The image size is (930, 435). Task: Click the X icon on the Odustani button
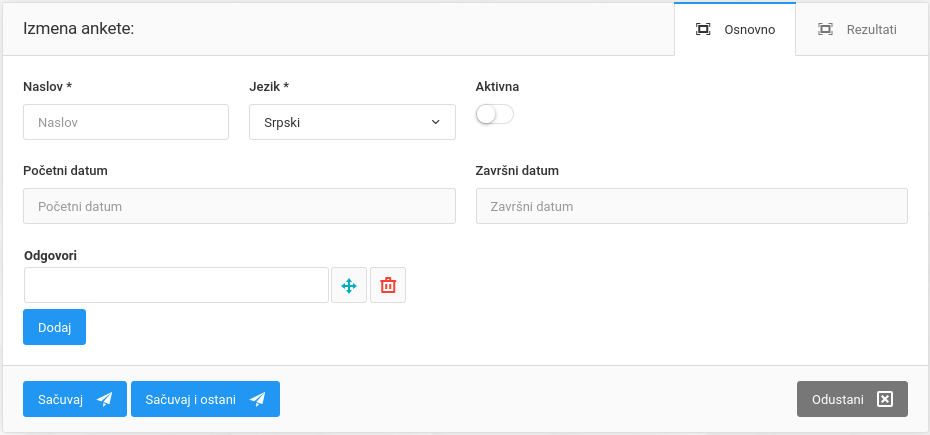pos(884,400)
